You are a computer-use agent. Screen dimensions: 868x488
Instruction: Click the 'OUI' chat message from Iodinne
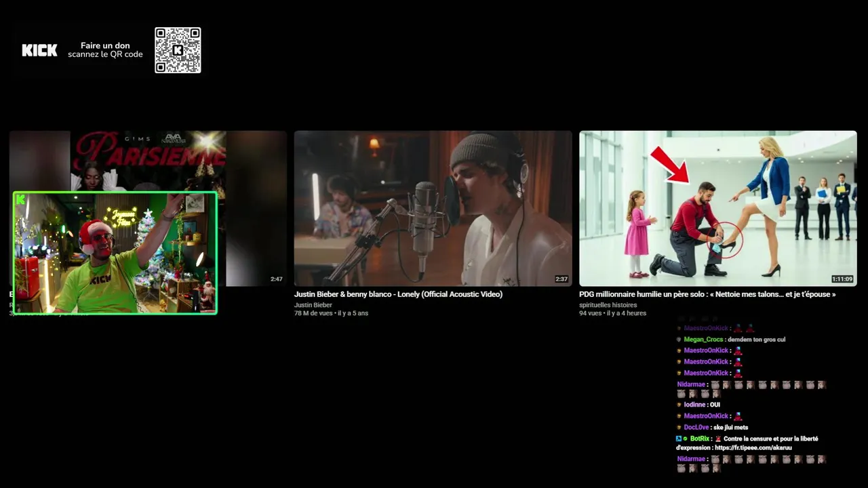click(715, 405)
